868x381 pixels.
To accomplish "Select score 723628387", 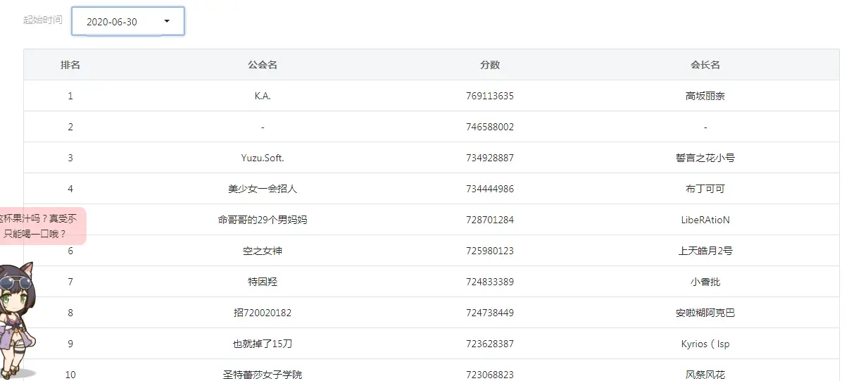I will pyautogui.click(x=490, y=344).
